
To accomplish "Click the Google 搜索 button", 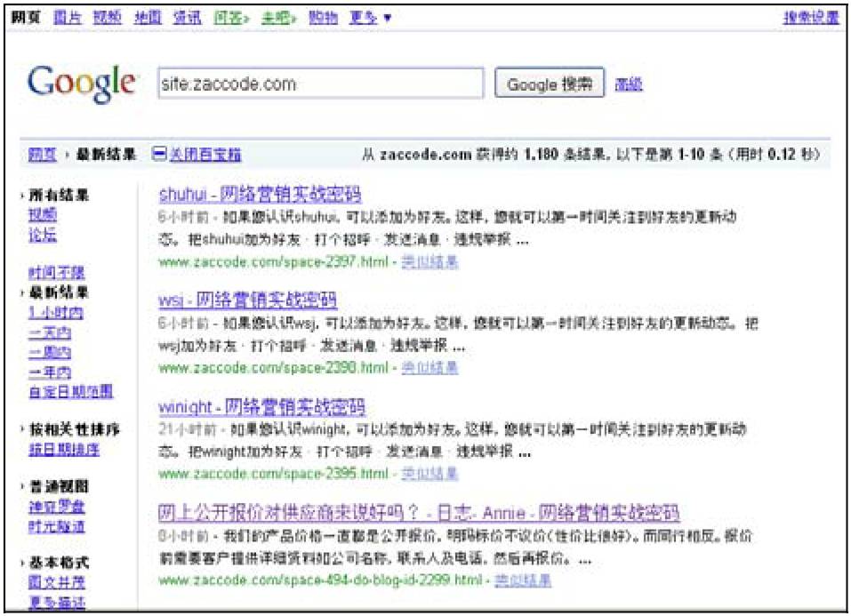I will pyautogui.click(x=550, y=84).
